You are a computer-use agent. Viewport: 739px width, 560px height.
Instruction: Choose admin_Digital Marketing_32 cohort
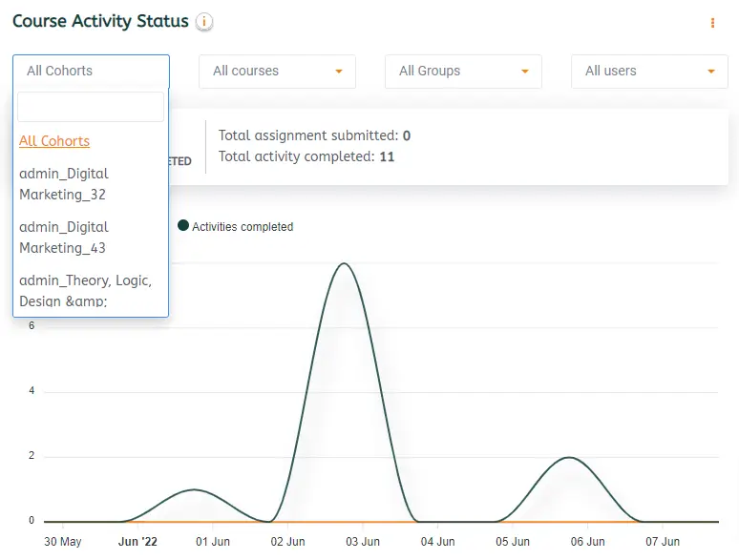64,184
